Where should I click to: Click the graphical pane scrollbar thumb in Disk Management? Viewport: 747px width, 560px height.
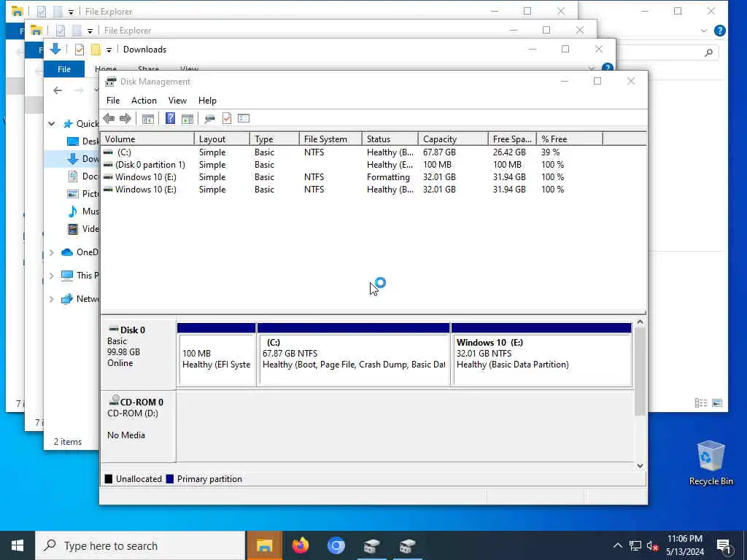(x=640, y=371)
